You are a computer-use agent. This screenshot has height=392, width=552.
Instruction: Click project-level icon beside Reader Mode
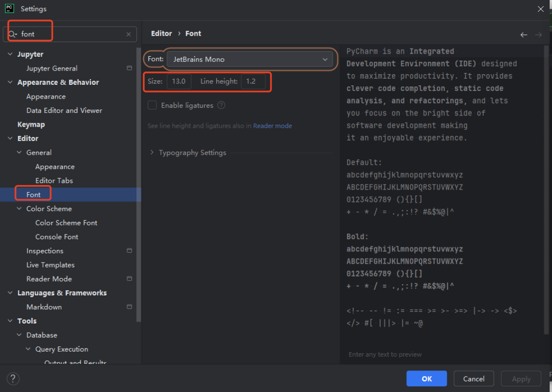[129, 279]
